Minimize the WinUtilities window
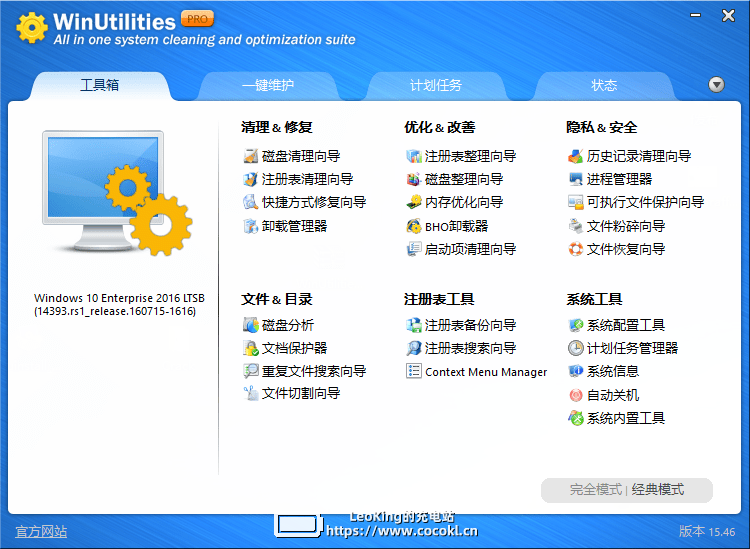The height and width of the screenshot is (549, 750). (695, 16)
